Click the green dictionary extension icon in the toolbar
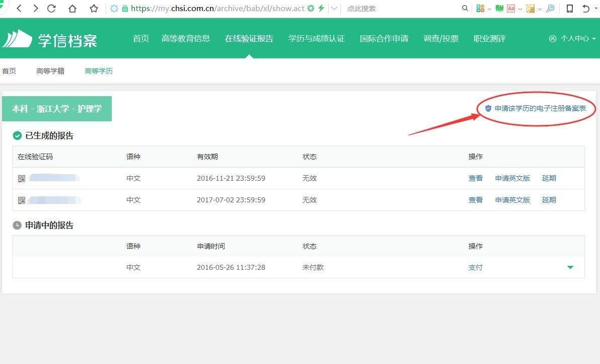The height and width of the screenshot is (364, 600). point(499,8)
